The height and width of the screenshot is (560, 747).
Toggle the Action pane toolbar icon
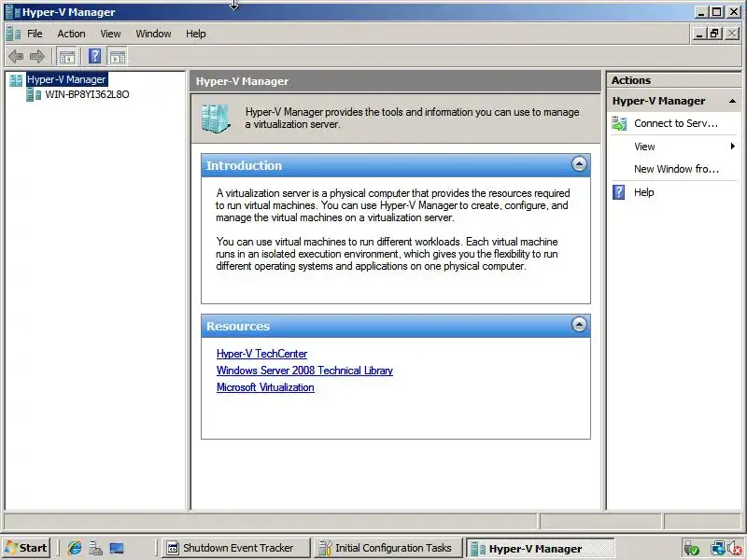click(x=118, y=57)
